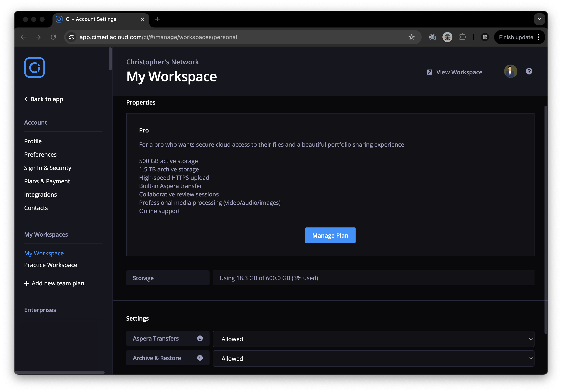This screenshot has width=562, height=392.
Task: Go forward in browser history
Action: [38, 37]
